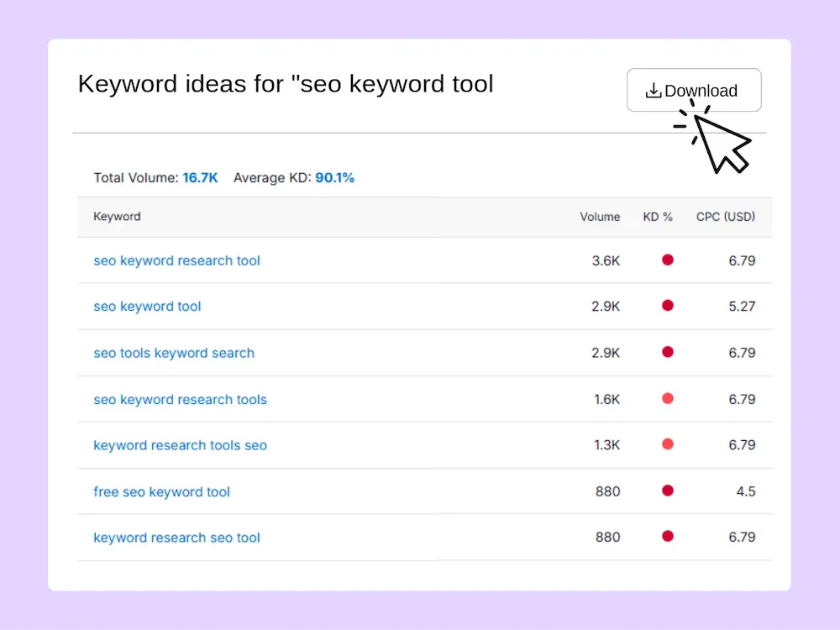Click the Keyword column header
The width and height of the screenshot is (840, 630).
(x=117, y=217)
